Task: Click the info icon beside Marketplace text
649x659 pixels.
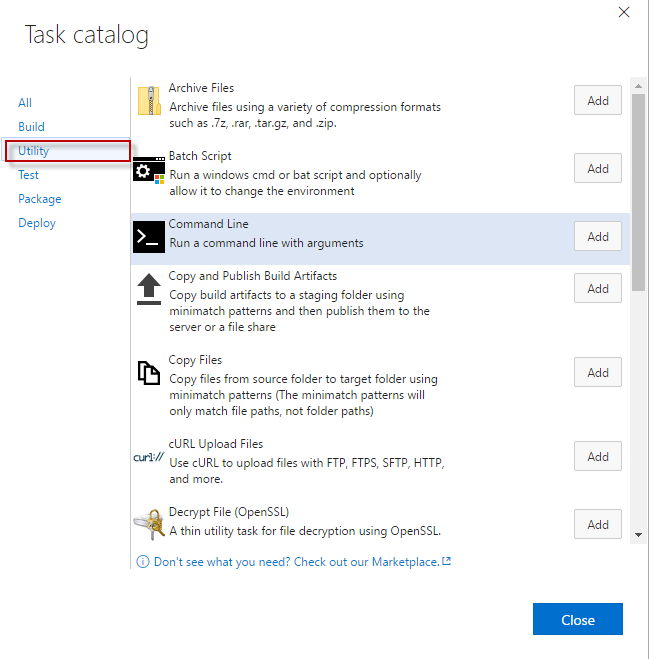Action: coord(143,561)
